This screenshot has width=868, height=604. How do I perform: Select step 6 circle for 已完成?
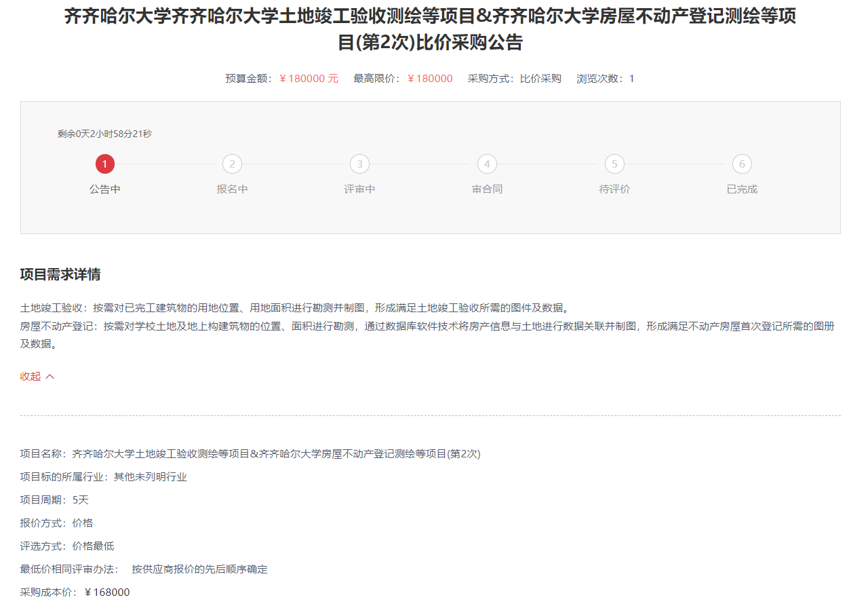click(x=742, y=164)
